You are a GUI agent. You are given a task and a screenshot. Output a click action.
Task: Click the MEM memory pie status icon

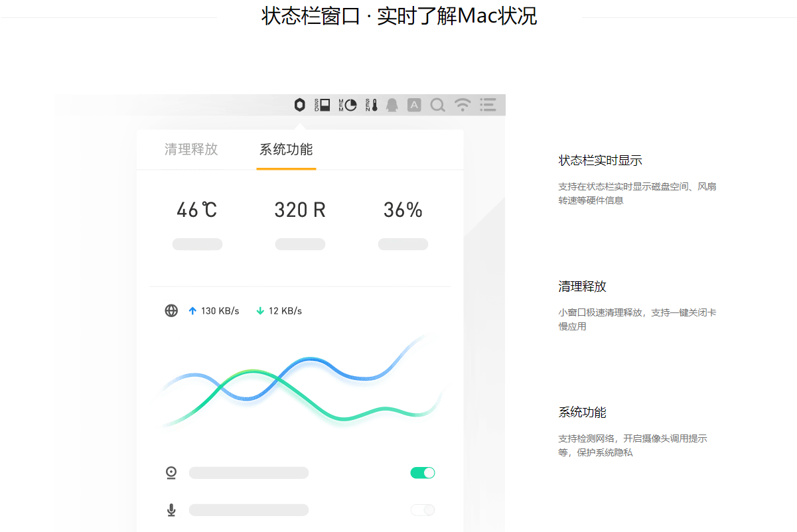click(347, 105)
